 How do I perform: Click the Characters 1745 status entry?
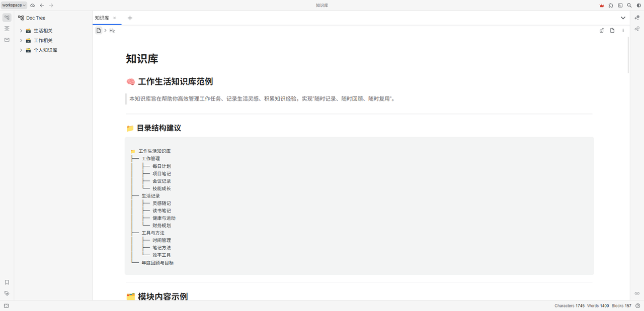570,306
